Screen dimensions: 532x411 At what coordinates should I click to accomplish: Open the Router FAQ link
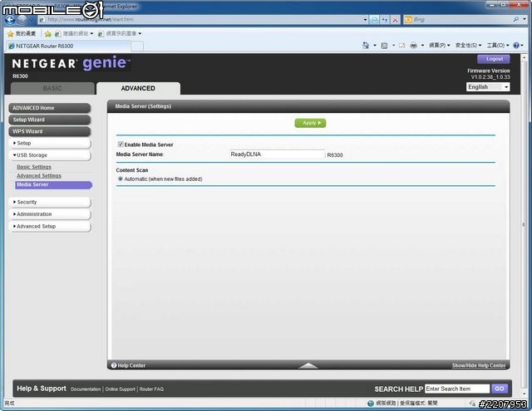tap(151, 389)
